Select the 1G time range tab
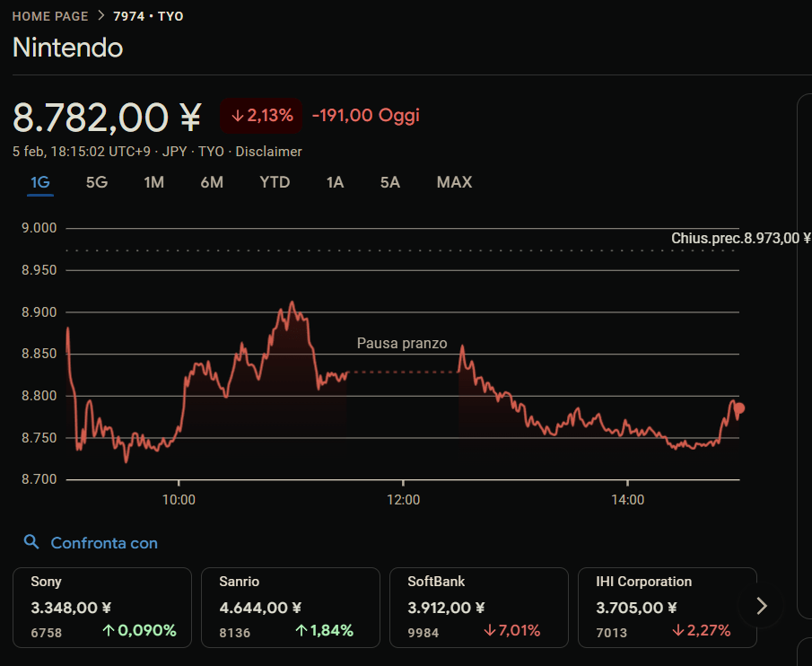 pos(40,182)
